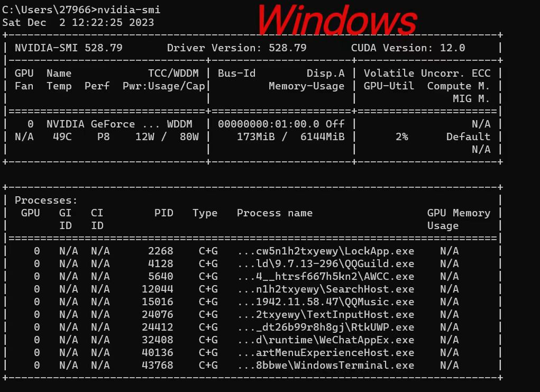Image resolution: width=540 pixels, height=392 pixels.
Task: Click the 173MiB / 6144MiB memory usage
Action: (x=290, y=137)
